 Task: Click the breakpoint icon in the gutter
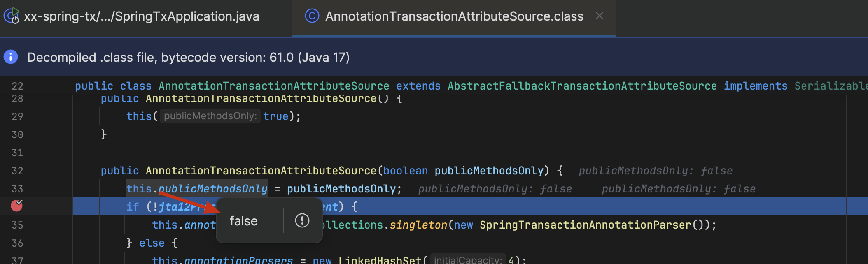click(16, 205)
